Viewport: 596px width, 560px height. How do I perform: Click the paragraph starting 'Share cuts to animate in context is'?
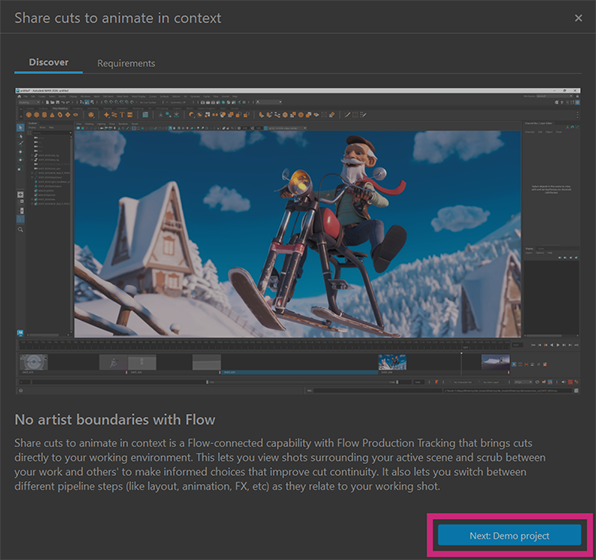click(x=280, y=465)
